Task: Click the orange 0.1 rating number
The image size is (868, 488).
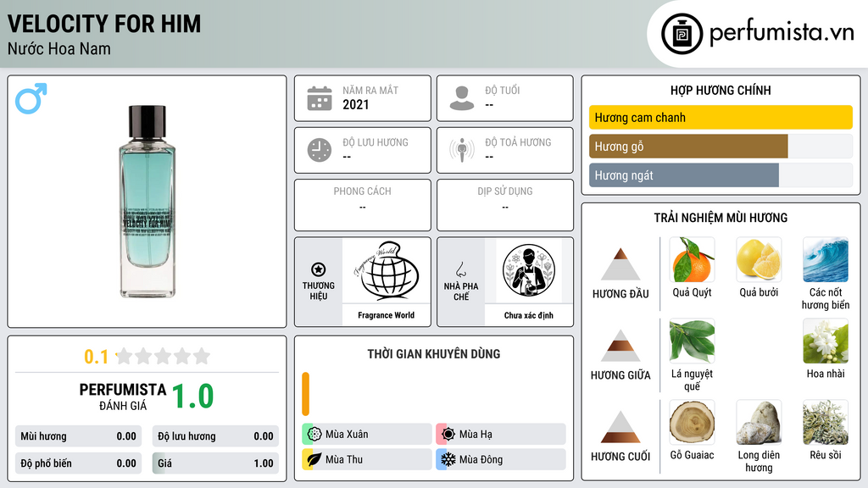Action: coord(97,357)
